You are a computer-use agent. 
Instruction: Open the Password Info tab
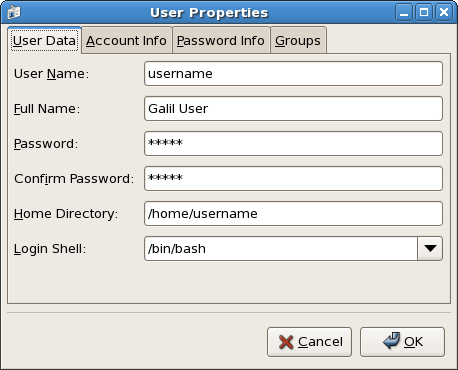(x=221, y=41)
